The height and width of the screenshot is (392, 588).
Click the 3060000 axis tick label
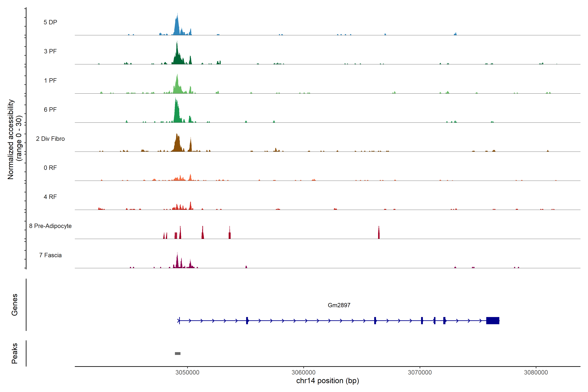tap(303, 372)
